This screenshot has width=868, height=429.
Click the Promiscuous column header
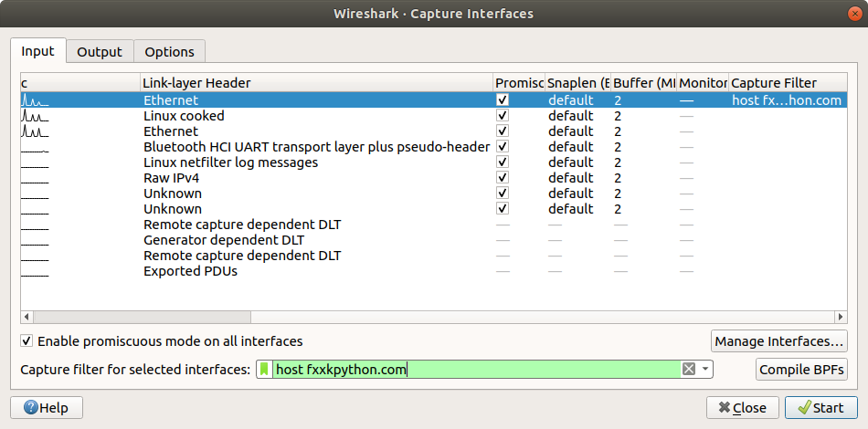tap(519, 83)
